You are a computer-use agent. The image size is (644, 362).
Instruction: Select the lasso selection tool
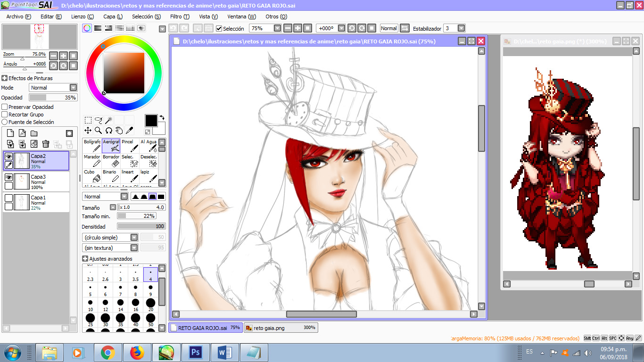99,120
